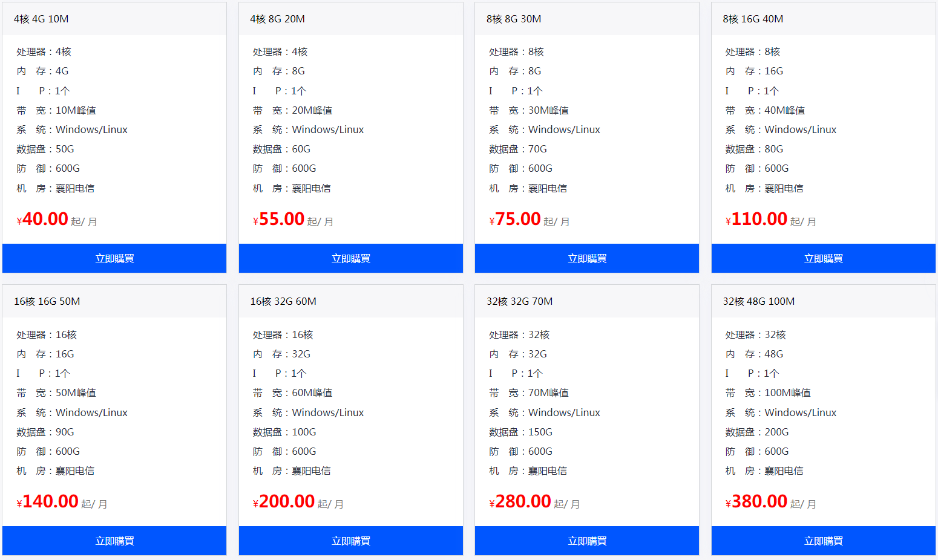The width and height of the screenshot is (938, 560).
Task: Buy the 8核 8G 30M plan
Action: [x=587, y=258]
